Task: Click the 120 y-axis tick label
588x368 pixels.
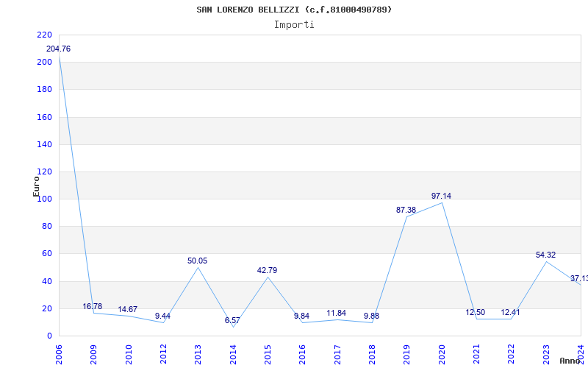Action: click(x=44, y=172)
